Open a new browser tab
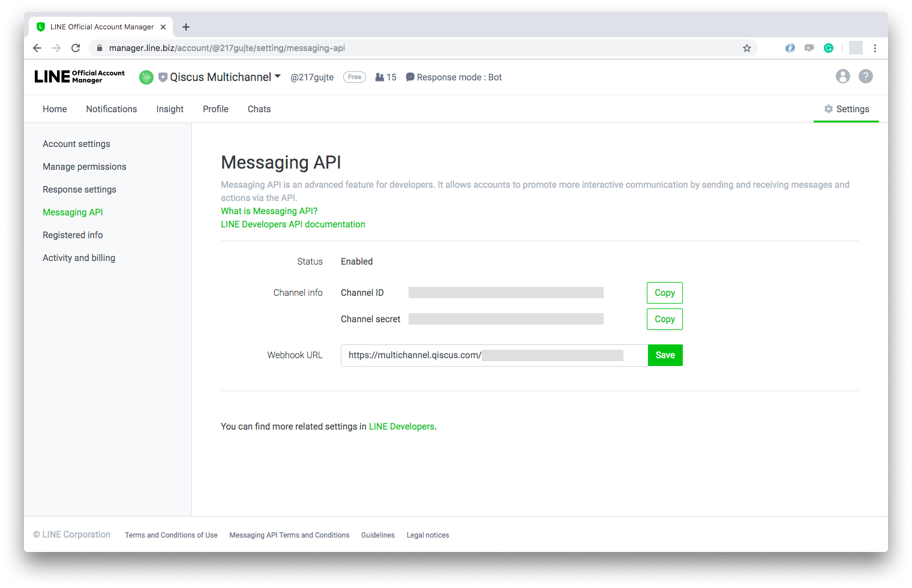Viewport: 912px width, 588px height. (186, 27)
